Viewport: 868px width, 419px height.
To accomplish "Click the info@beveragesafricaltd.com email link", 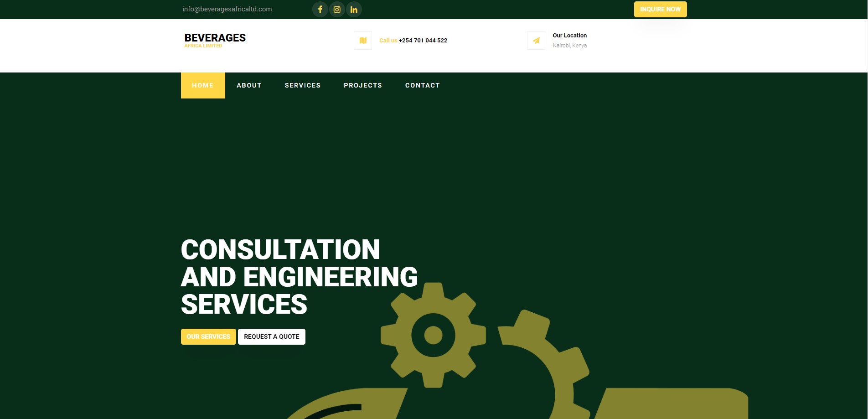I will [227, 9].
